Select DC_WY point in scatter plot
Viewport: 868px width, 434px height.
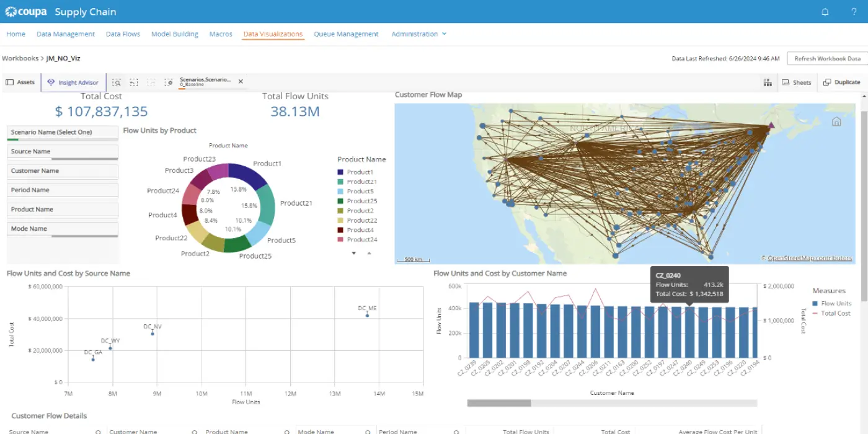(x=110, y=348)
